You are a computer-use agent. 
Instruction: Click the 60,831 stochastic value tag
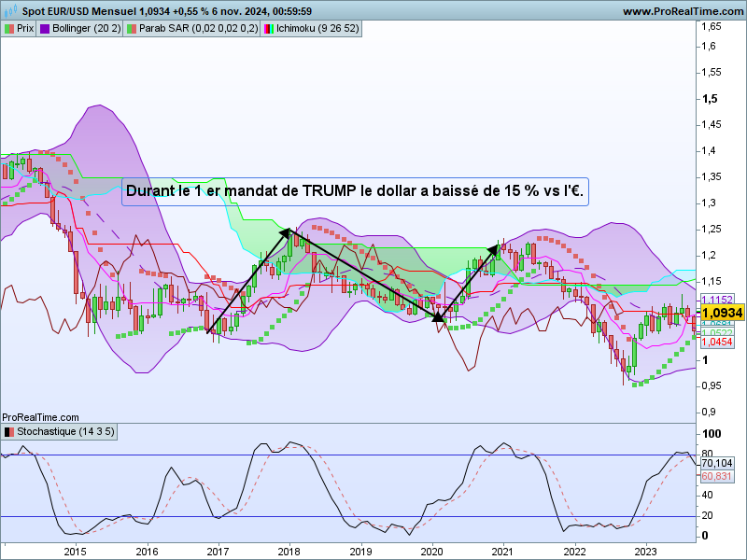(x=717, y=476)
